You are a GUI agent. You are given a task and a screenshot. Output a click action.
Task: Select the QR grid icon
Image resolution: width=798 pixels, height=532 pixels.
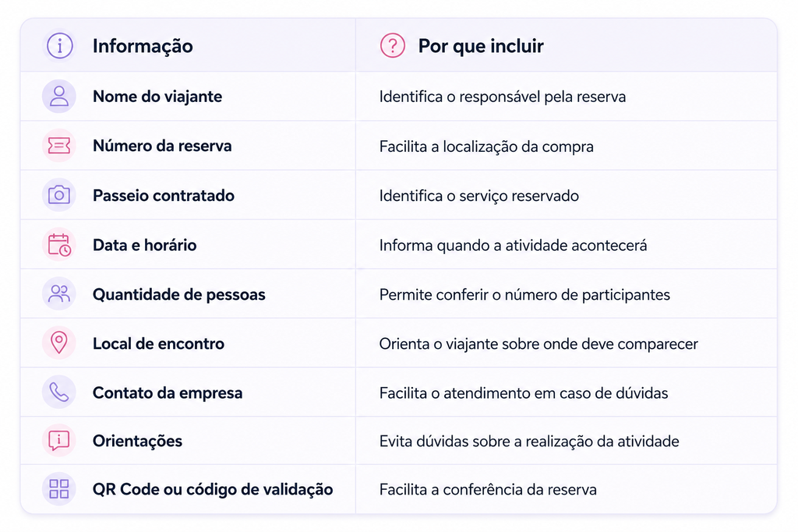pyautogui.click(x=59, y=488)
